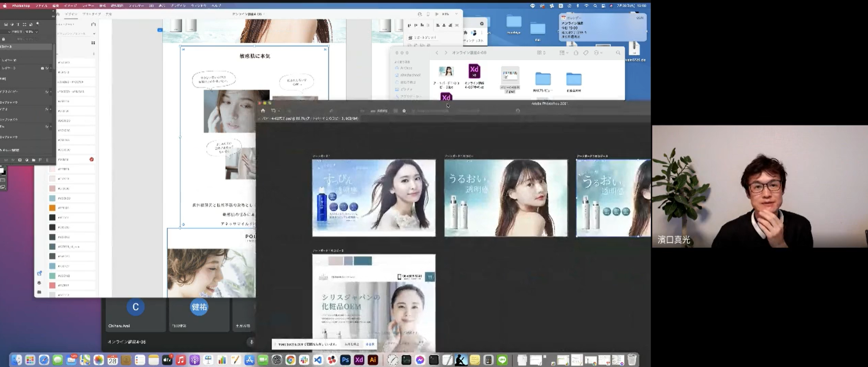Click the reset arrow icon in Photoshop options bar

point(518,111)
